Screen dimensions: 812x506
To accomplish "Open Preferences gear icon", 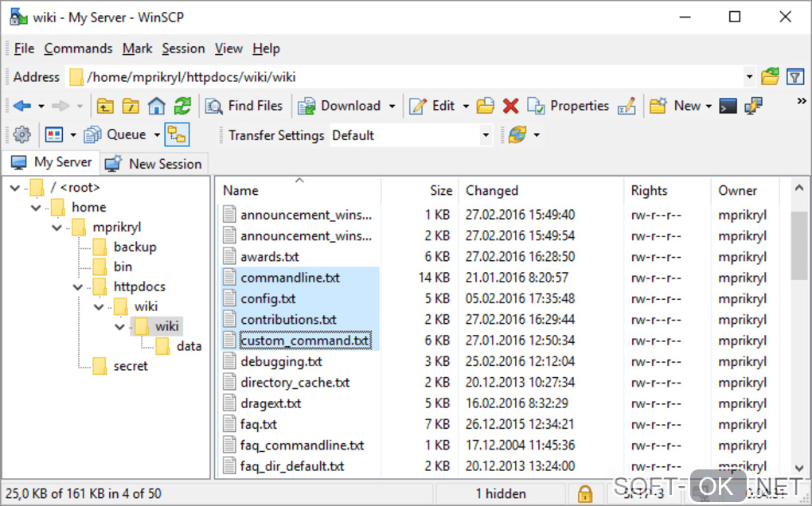I will (x=21, y=135).
